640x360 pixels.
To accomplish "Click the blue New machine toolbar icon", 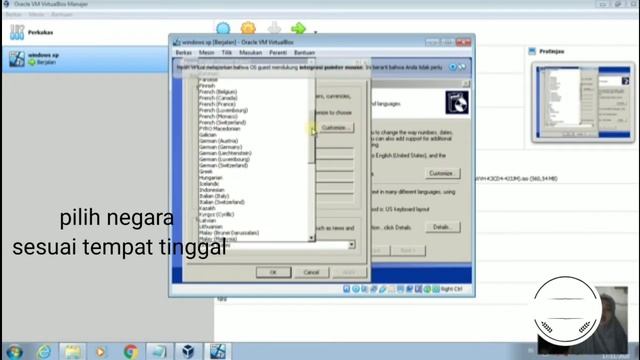I will coord(223,29).
